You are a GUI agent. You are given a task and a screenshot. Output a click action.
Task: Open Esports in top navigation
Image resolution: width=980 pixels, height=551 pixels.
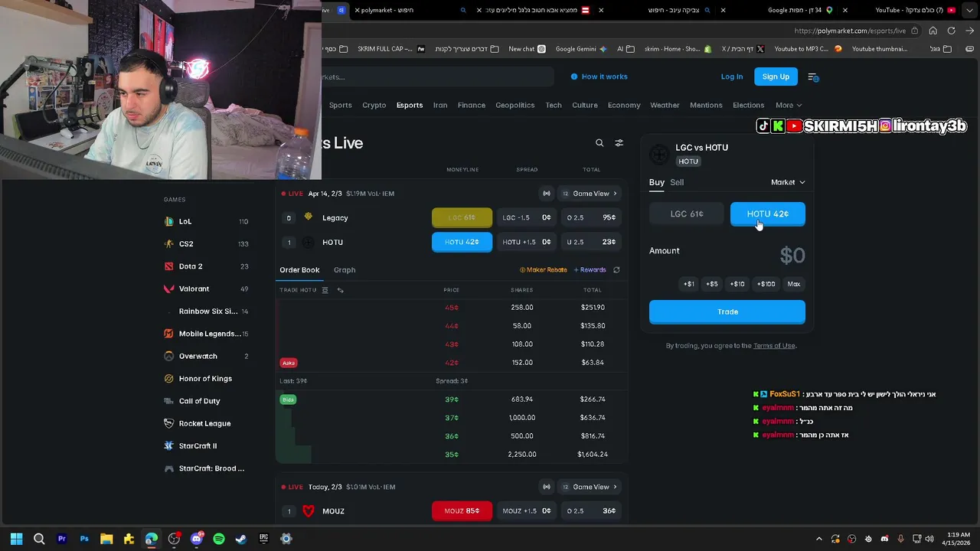[410, 105]
